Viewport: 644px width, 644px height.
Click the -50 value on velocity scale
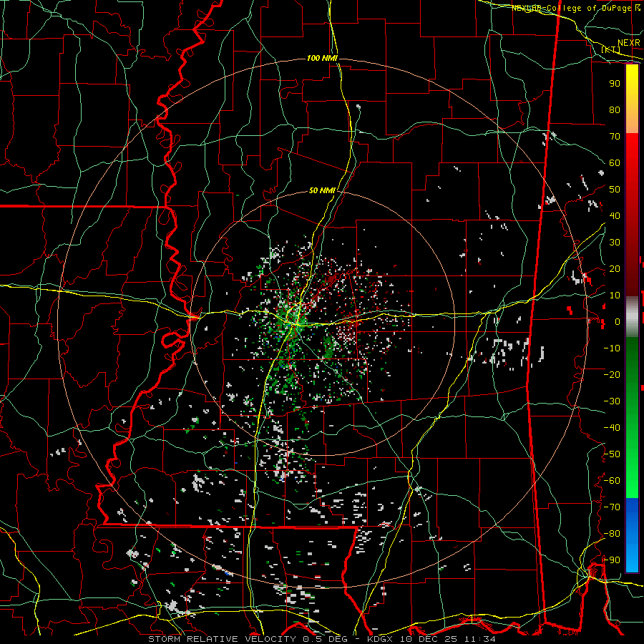pos(612,454)
